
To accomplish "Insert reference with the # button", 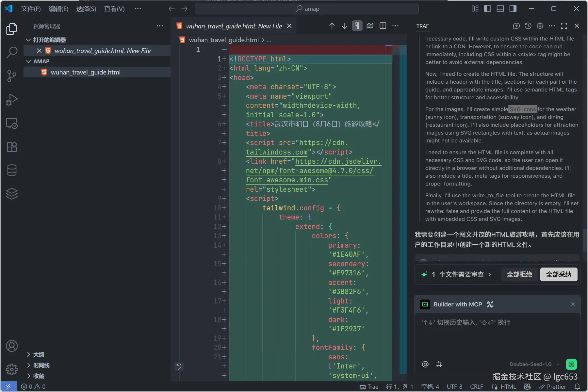I will 439,364.
